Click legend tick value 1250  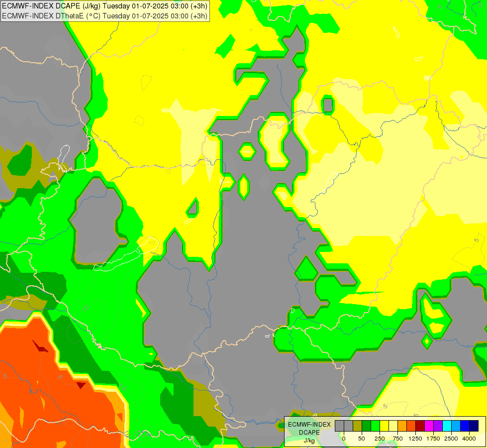415,439
